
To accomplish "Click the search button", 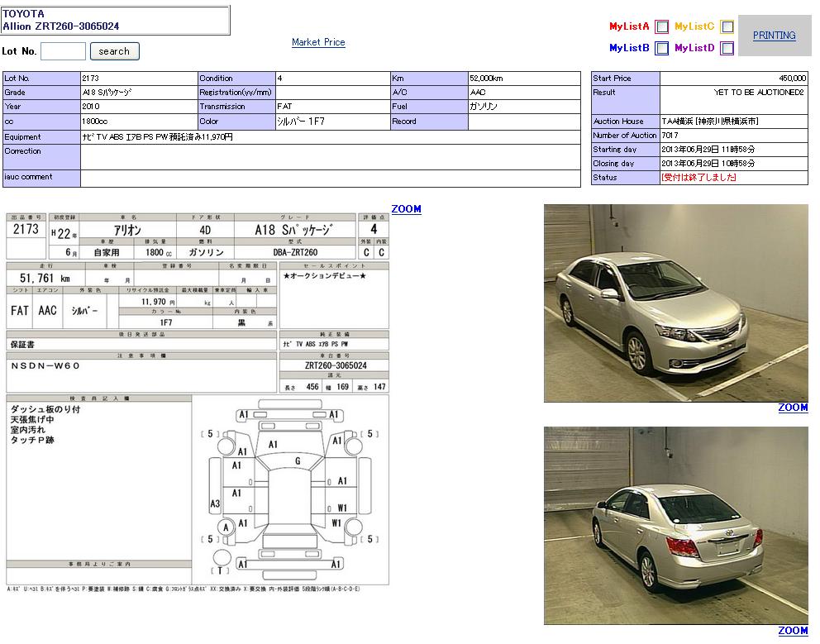I will click(x=114, y=51).
